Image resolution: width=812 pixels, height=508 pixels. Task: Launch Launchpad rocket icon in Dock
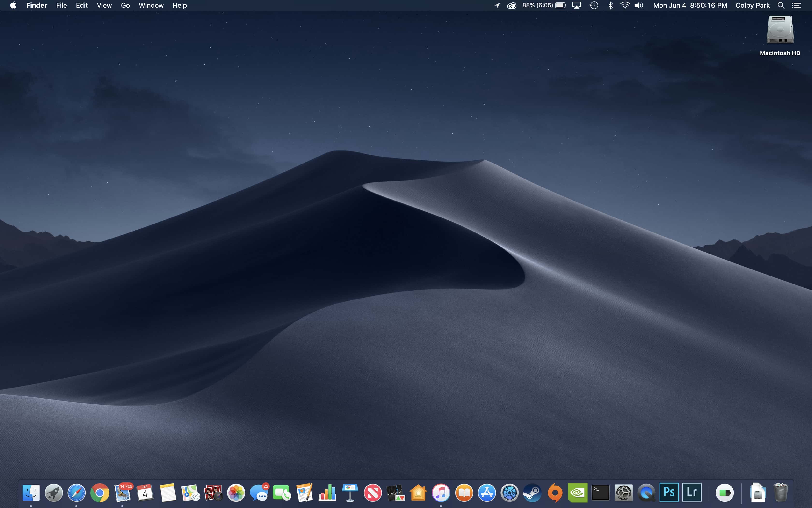pos(54,493)
